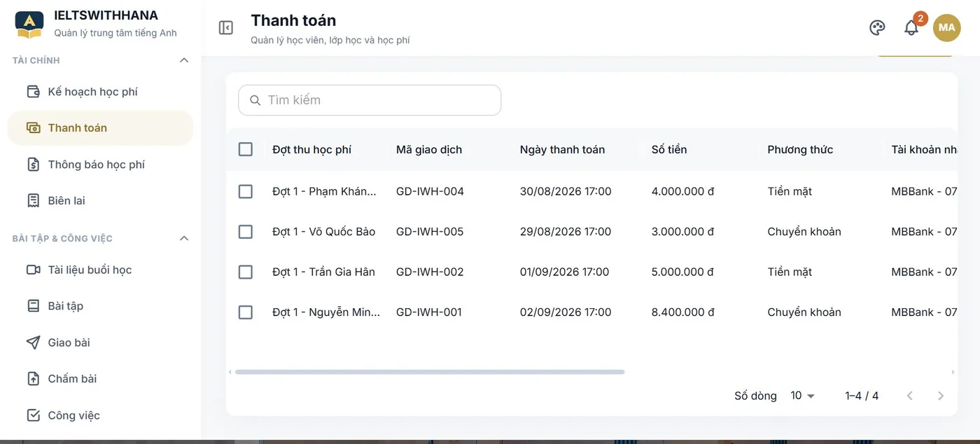Click Đợt 1 - Trần Gia Hân cell
The height and width of the screenshot is (444, 980).
coord(324,272)
